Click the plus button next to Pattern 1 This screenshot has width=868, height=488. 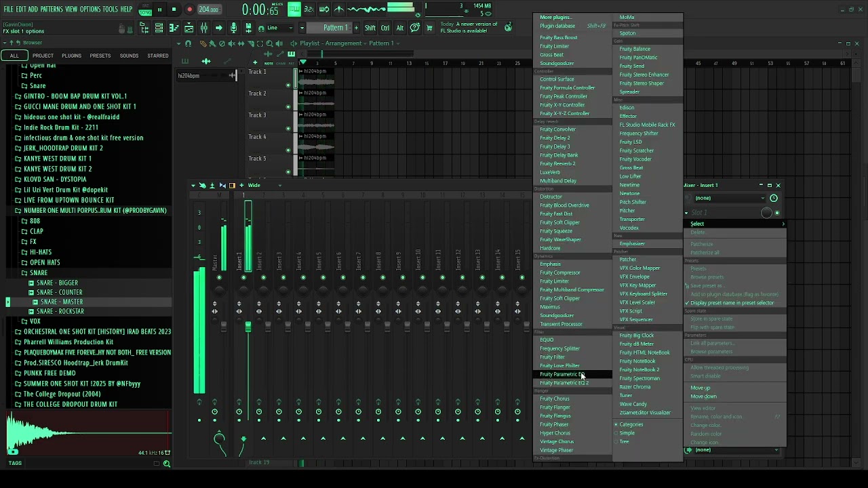(356, 28)
